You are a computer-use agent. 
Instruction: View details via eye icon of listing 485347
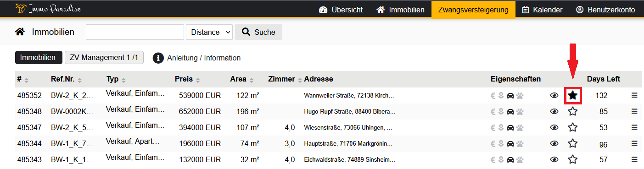[554, 128]
